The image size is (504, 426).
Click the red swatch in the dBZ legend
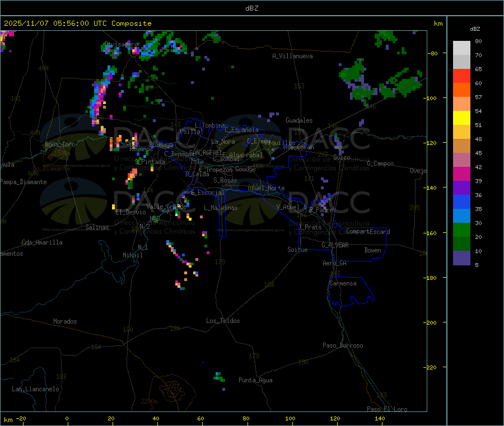461,76
